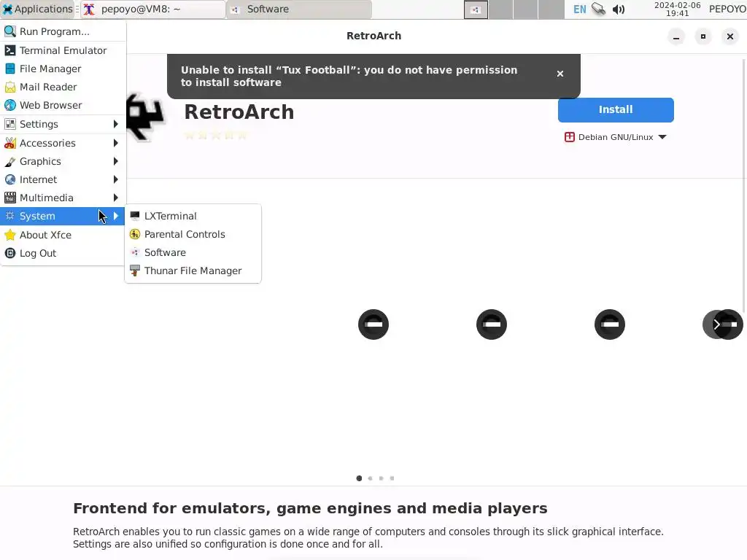The height and width of the screenshot is (560, 747).
Task: Open the Debian GNU/Linux source dropdown
Action: pyautogui.click(x=615, y=137)
